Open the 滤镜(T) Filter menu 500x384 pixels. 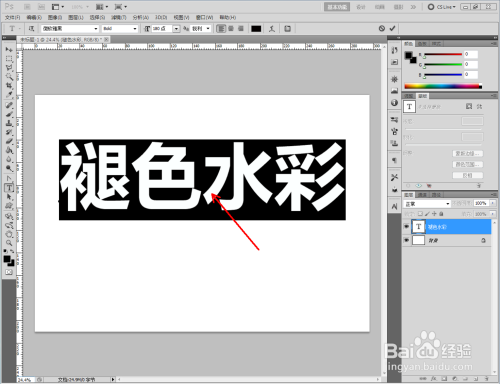coord(119,17)
